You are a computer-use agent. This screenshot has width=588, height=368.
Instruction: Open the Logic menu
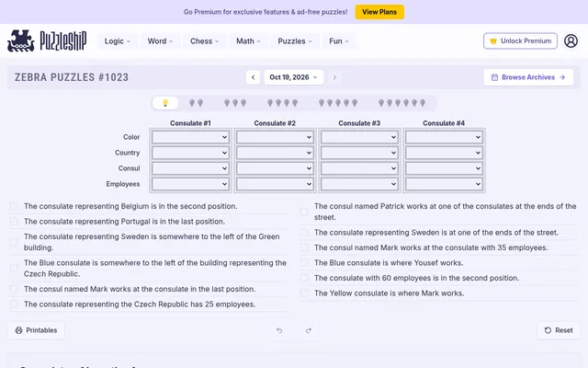(x=118, y=41)
